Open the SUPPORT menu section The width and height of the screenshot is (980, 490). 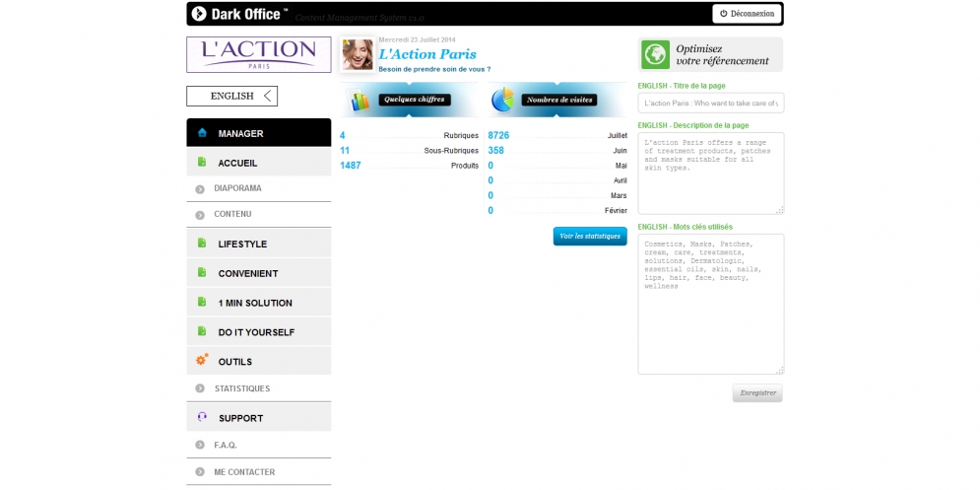pyautogui.click(x=259, y=417)
